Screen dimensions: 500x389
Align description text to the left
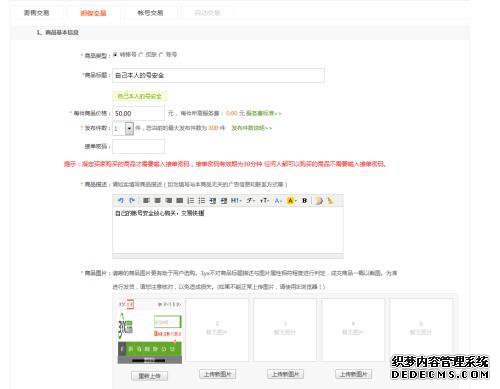click(146, 200)
